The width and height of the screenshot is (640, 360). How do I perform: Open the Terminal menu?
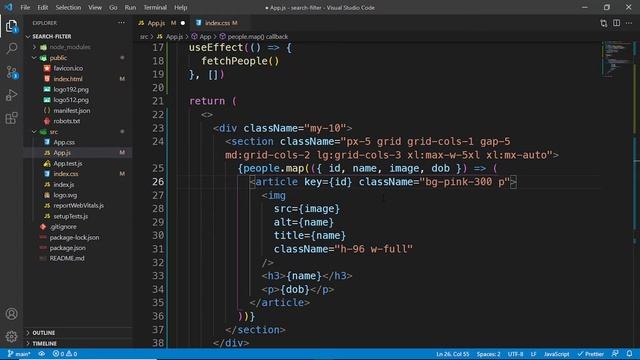(x=155, y=7)
